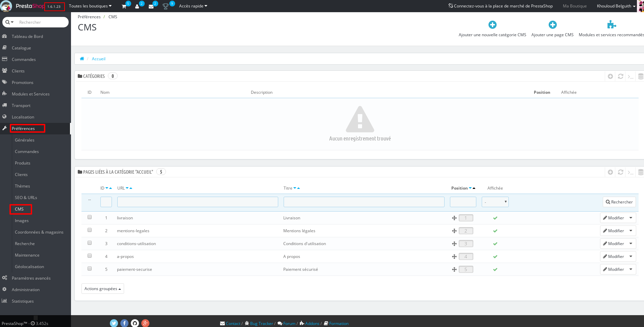Open the trophy badges notification icon
The height and width of the screenshot is (327, 644).
[165, 6]
